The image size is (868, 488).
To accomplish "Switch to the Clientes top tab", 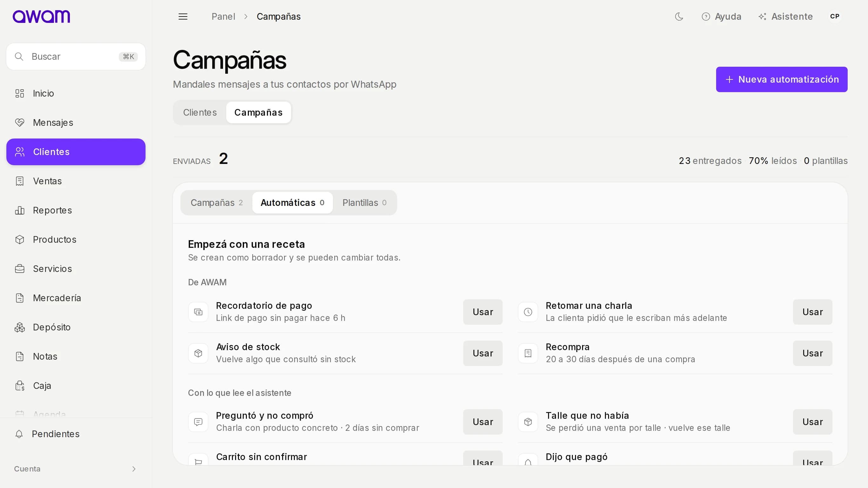I will pyautogui.click(x=200, y=112).
